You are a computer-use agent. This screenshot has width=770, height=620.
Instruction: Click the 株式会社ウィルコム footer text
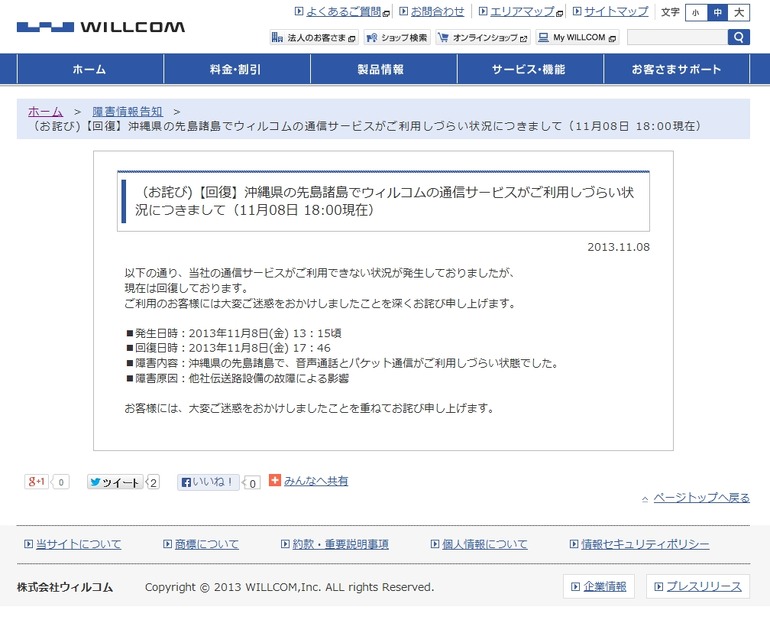[x=65, y=587]
